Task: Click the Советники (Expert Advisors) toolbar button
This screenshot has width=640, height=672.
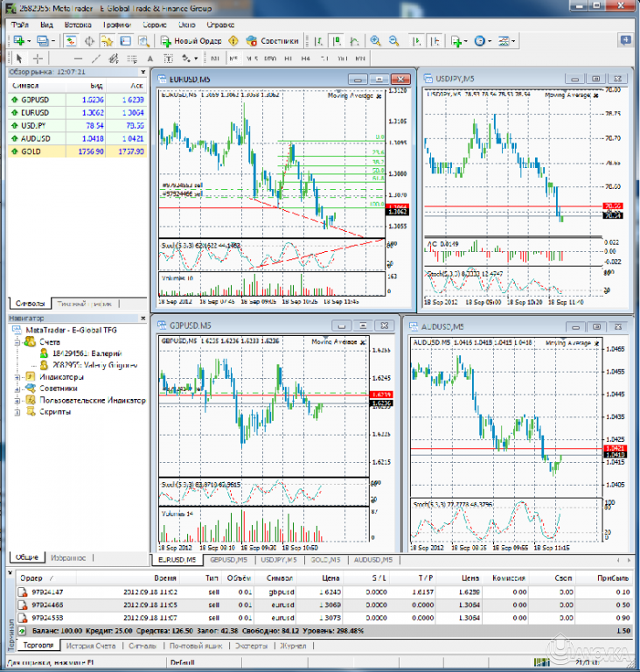Action: click(273, 40)
